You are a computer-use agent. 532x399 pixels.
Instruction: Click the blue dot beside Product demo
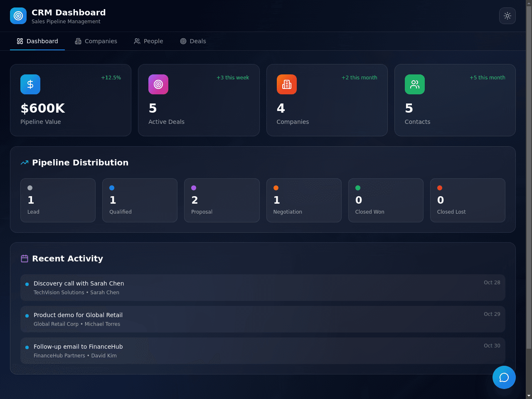(x=27, y=316)
